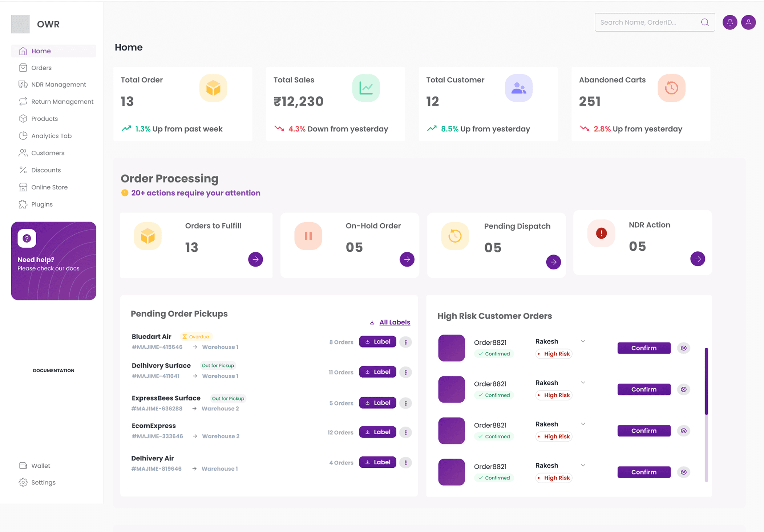Screen dimensions: 764x532
Task: Go to the Analytics Tab menu item
Action: coord(51,136)
